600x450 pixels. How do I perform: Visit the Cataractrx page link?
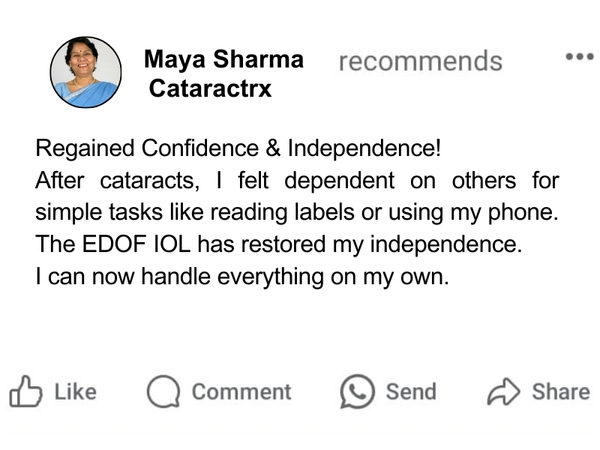[x=210, y=88]
